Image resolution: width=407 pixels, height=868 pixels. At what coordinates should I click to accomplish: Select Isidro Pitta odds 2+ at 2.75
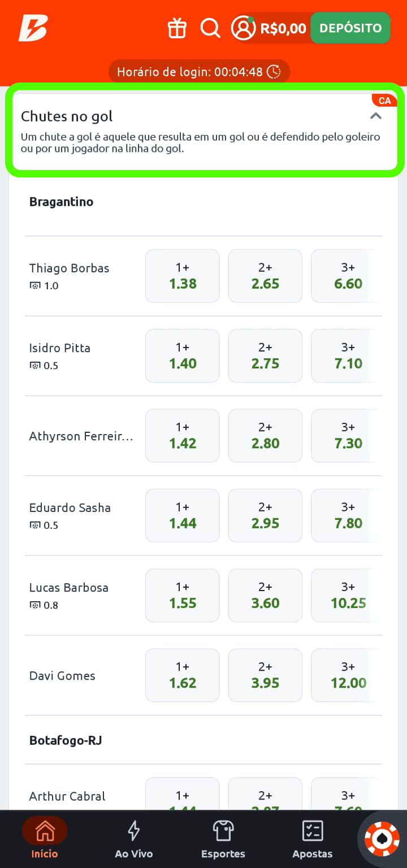[265, 355]
